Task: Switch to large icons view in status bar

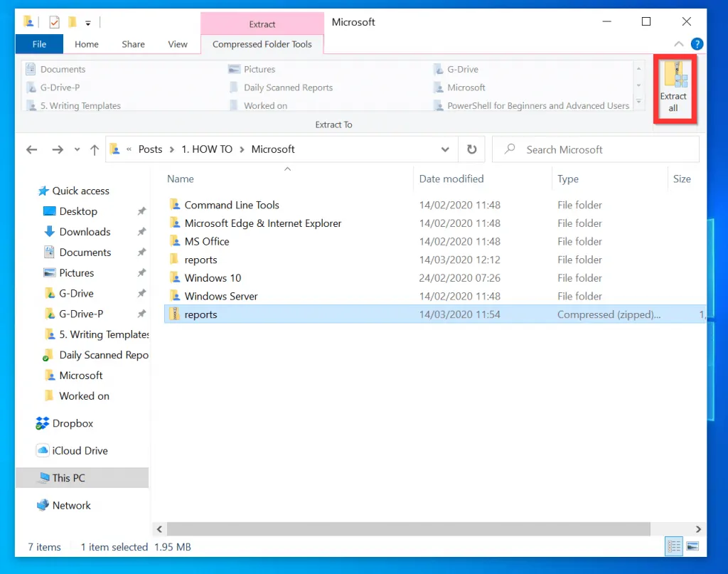Action: [692, 546]
